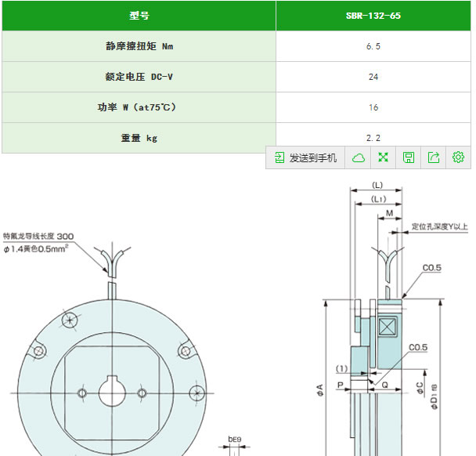The width and height of the screenshot is (476, 456).
Task: Click the 特氟龙导线长度 300 annotation
Action: click(38, 236)
